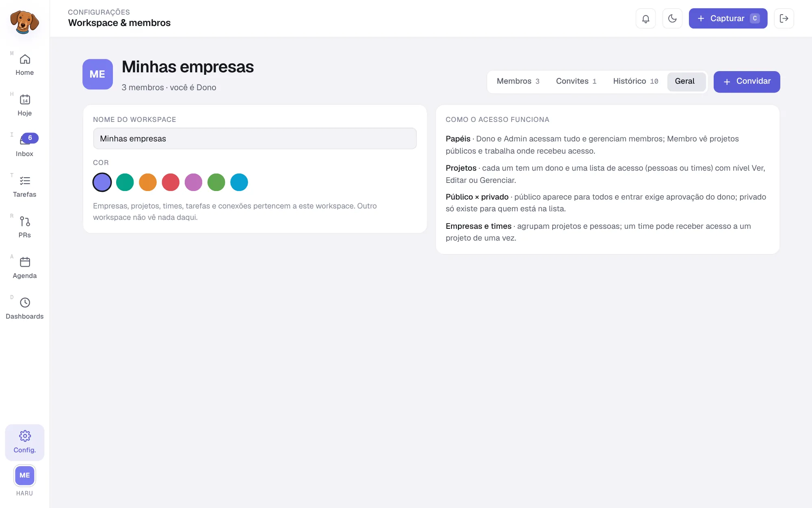The width and height of the screenshot is (812, 508).
Task: Switch to the Membros tab
Action: tap(518, 81)
